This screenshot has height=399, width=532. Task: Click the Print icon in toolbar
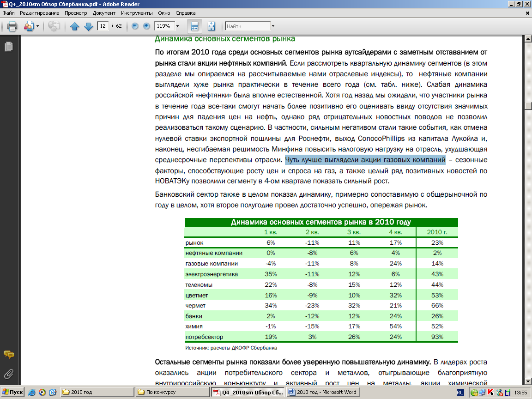coord(12,26)
